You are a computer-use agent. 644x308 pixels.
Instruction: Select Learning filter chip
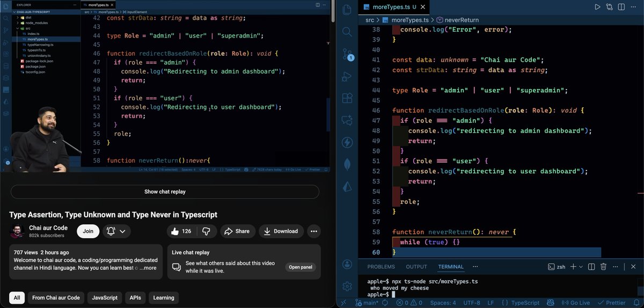164,298
